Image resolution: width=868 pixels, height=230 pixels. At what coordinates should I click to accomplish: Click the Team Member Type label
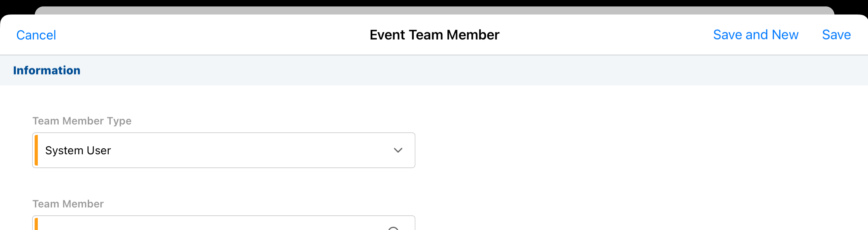point(82,121)
